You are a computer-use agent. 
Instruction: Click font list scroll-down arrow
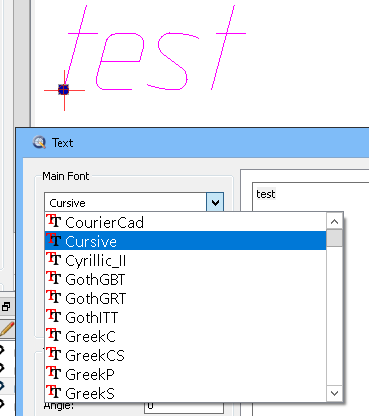point(334,393)
